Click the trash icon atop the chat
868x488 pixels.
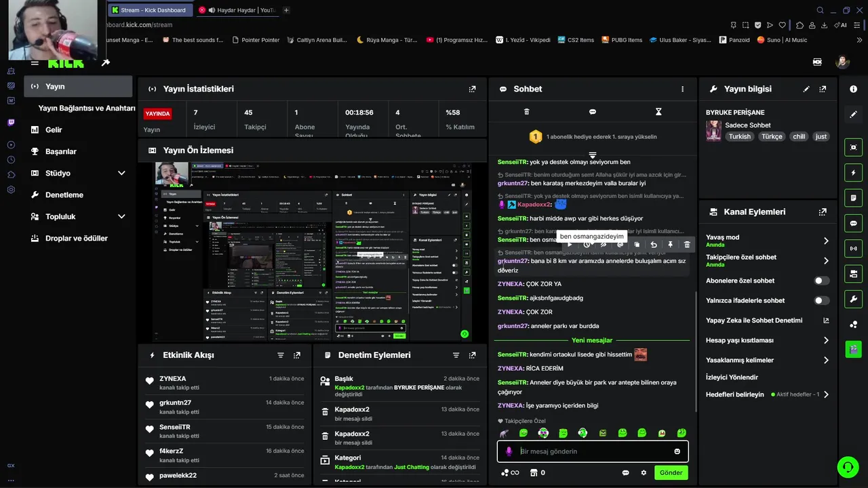tap(526, 112)
